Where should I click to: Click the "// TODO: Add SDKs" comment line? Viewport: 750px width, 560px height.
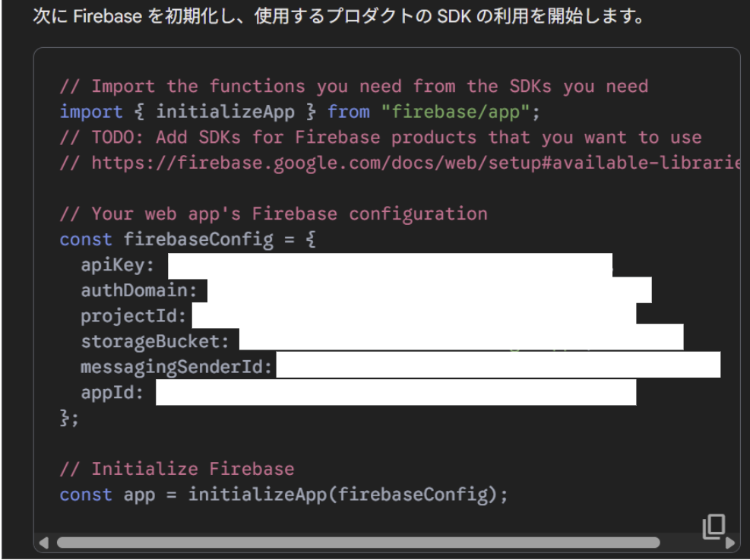point(380,138)
